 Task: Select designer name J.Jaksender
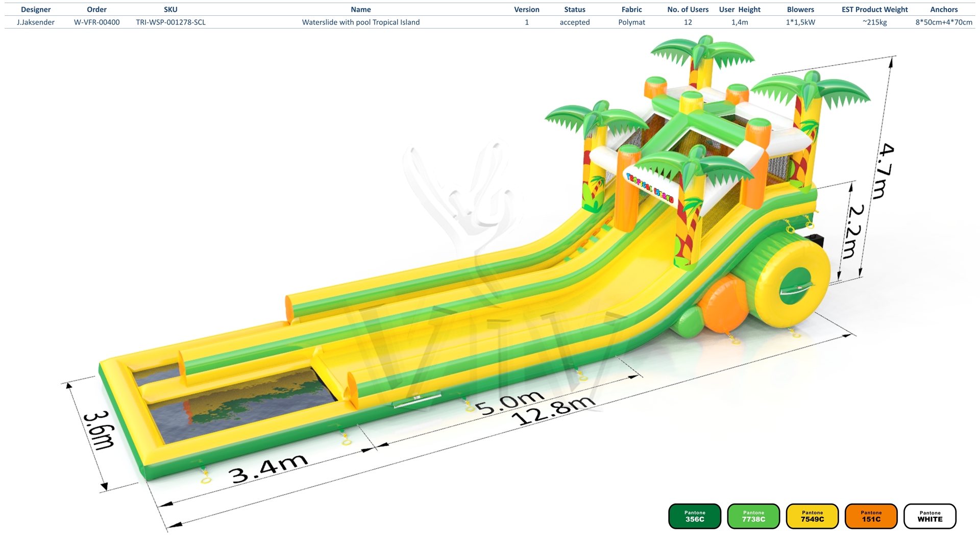(36, 22)
